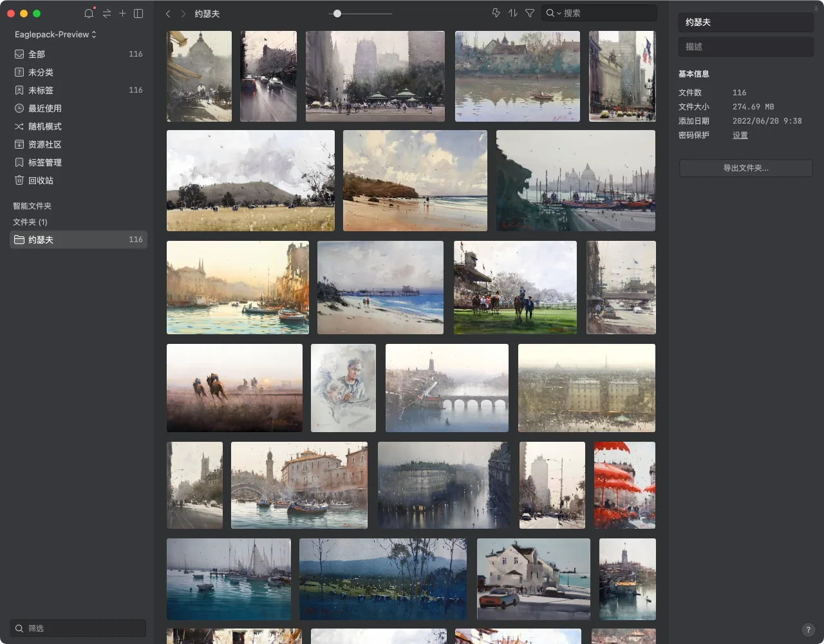Select the beach cliff painting thumbnail
Image resolution: width=824 pixels, height=644 pixels.
tap(415, 180)
